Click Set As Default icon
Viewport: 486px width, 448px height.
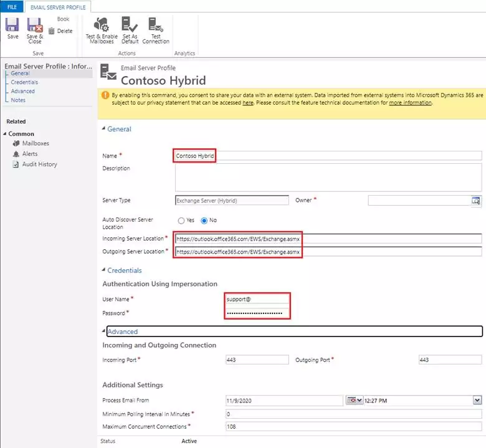[130, 24]
